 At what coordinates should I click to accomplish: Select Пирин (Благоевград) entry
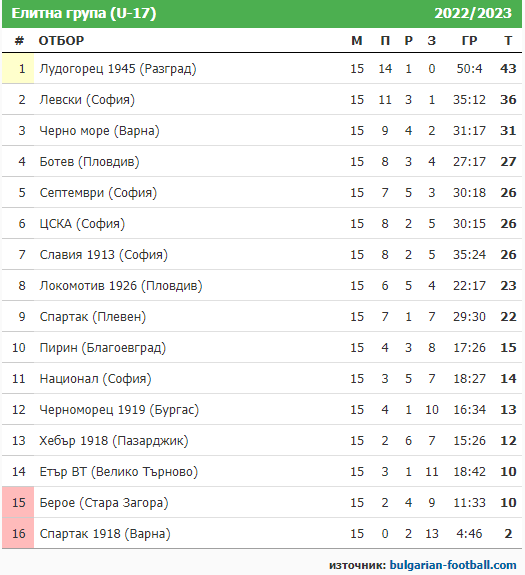point(103,348)
